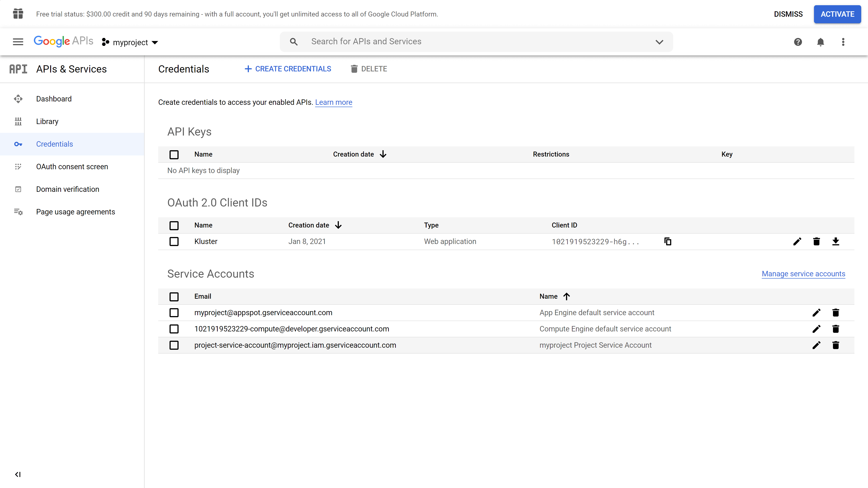Screen dimensions: 868x488
Task: Collapse the left sidebar panel
Action: pyautogui.click(x=18, y=474)
